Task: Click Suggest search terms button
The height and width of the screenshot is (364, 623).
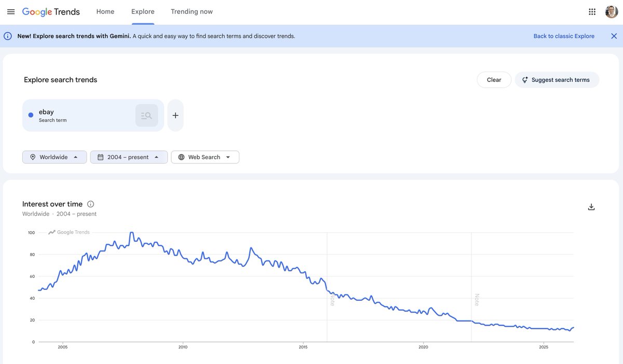Action: click(557, 80)
